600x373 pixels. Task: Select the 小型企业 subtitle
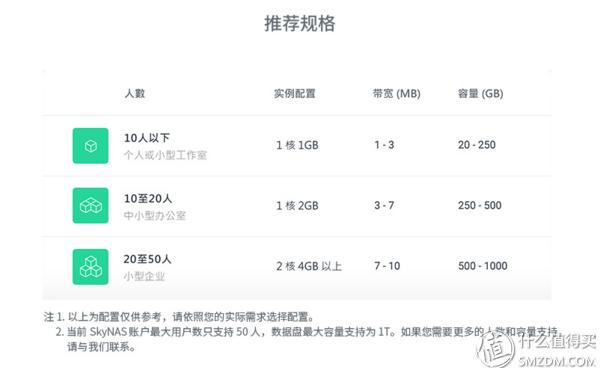144,276
